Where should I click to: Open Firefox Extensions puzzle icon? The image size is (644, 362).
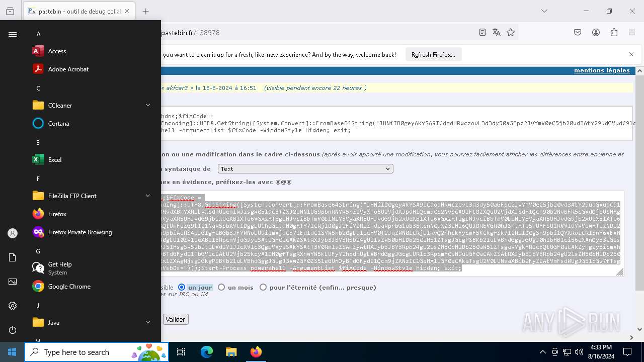(x=614, y=33)
